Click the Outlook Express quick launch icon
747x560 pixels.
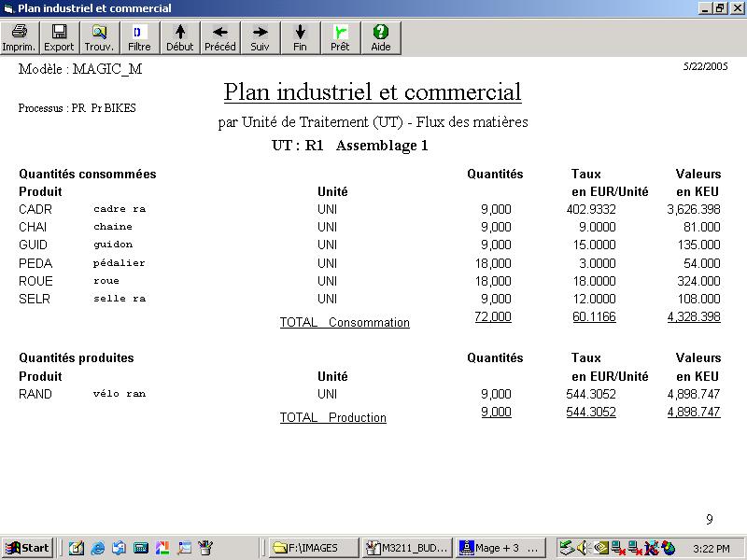[x=120, y=548]
